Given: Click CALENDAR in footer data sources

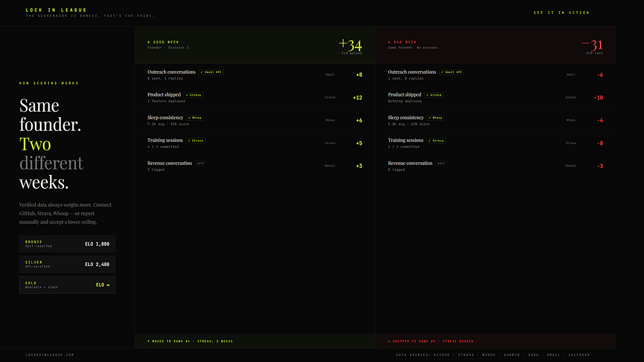Looking at the screenshot, I should click(579, 355).
